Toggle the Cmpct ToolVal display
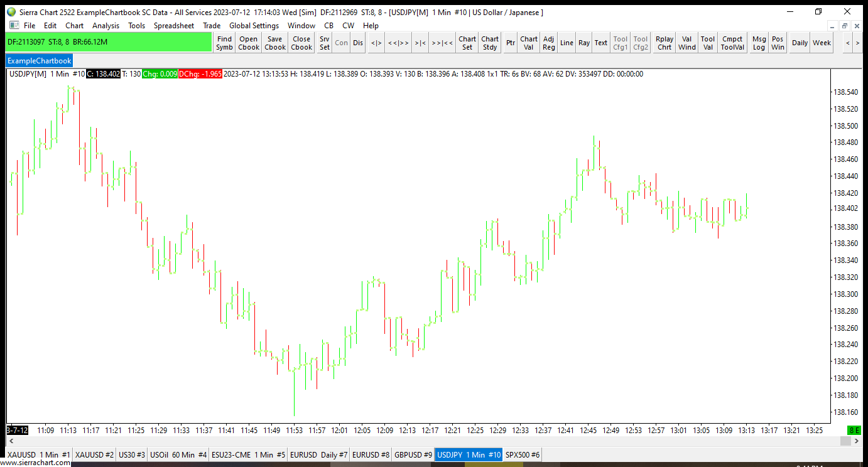This screenshot has height=467, width=868. (x=732, y=43)
